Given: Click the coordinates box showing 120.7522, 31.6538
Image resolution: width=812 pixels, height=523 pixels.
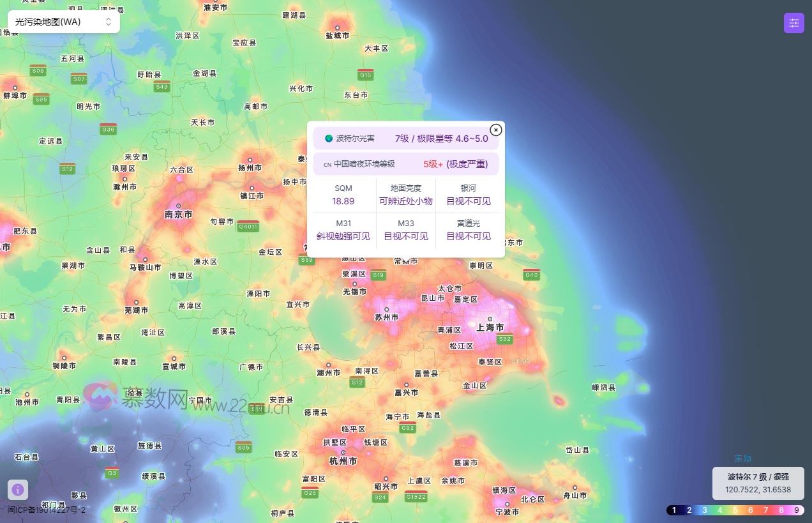Looking at the screenshot, I should (x=758, y=490).
